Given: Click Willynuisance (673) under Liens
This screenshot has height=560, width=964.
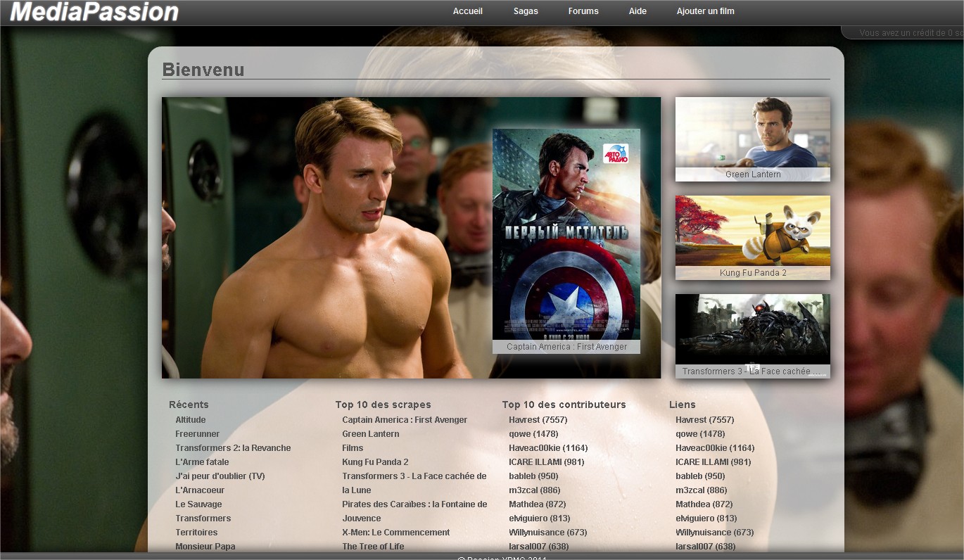Looking at the screenshot, I should coord(715,533).
